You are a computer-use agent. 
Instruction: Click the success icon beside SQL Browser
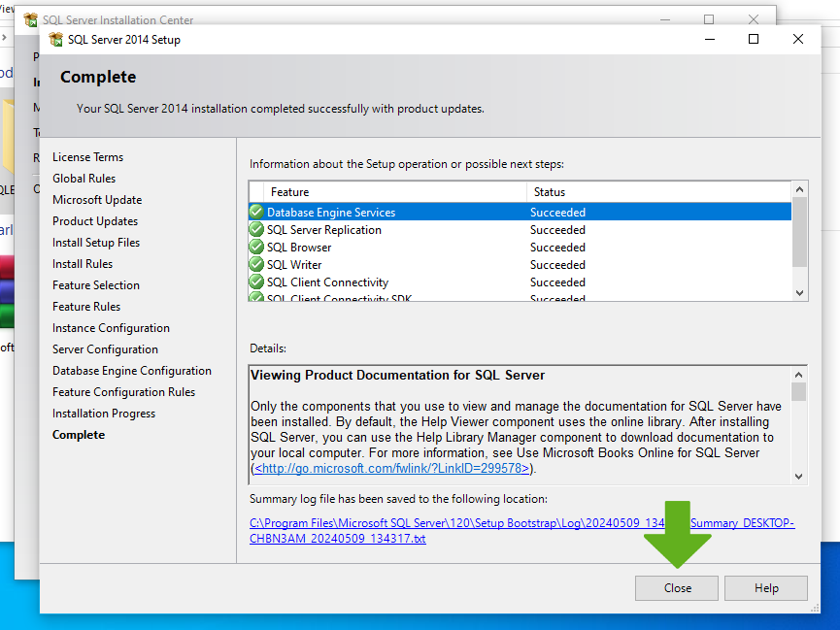point(256,248)
